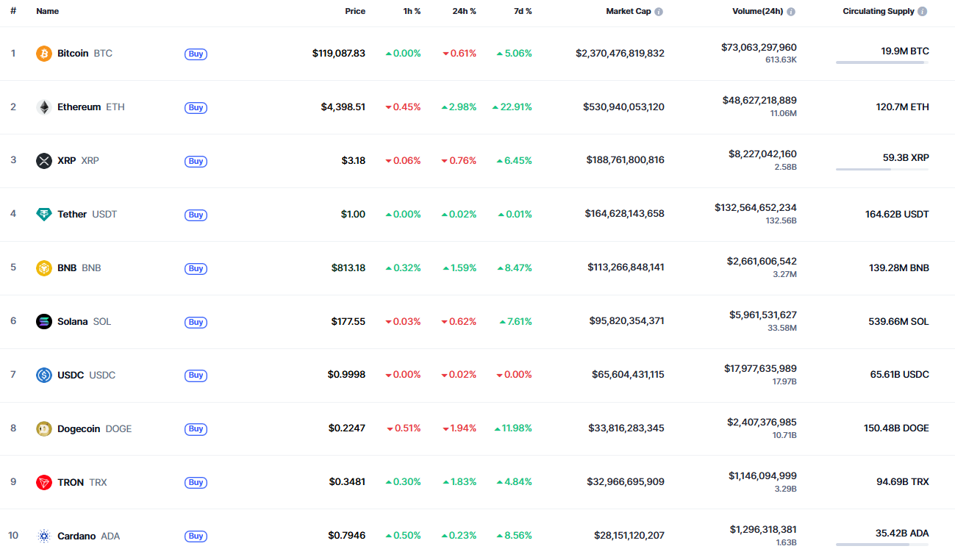Viewport: 955px width, 560px height.
Task: Click Buy button in Tether row
Action: 196,215
